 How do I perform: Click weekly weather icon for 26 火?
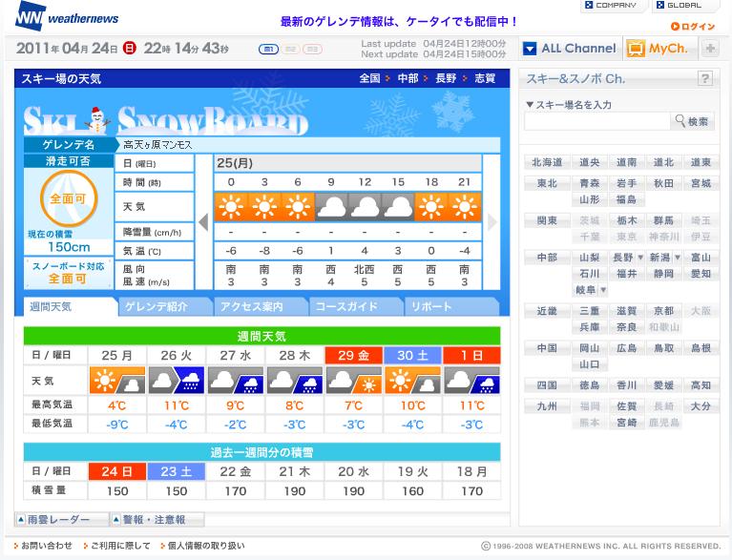(x=176, y=381)
